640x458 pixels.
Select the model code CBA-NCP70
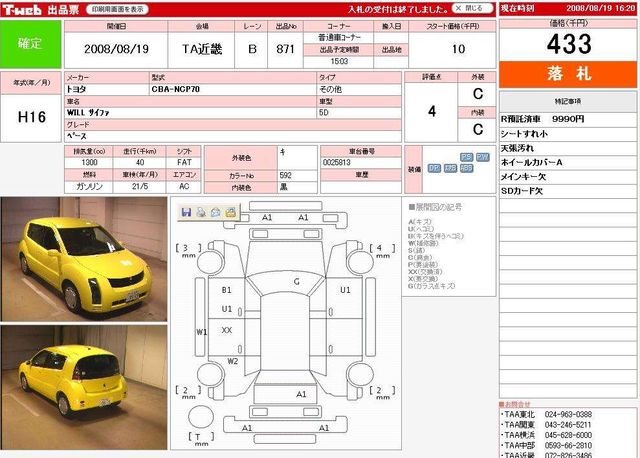[176, 89]
